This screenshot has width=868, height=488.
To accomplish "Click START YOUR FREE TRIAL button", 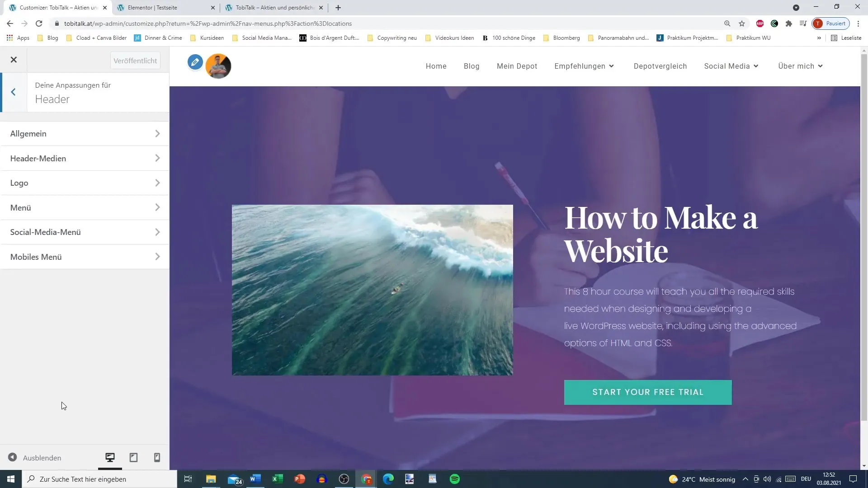I will [x=649, y=392].
